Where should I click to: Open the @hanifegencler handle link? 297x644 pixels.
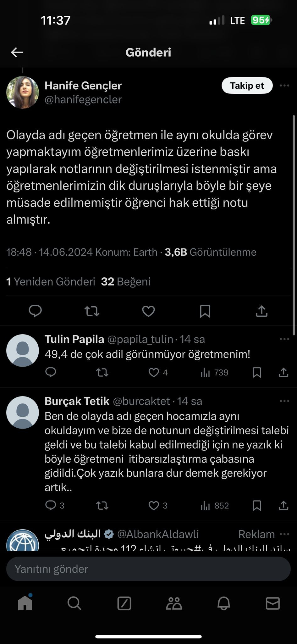point(83,99)
